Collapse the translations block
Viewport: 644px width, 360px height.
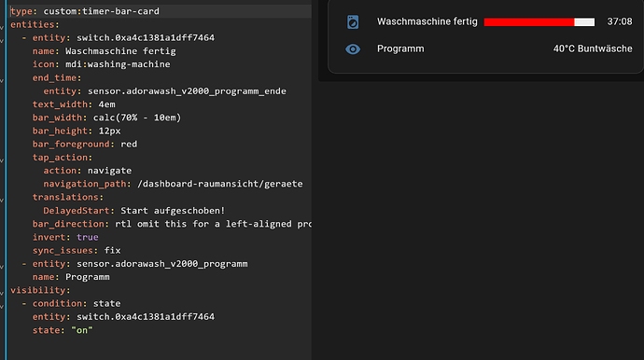(2, 200)
